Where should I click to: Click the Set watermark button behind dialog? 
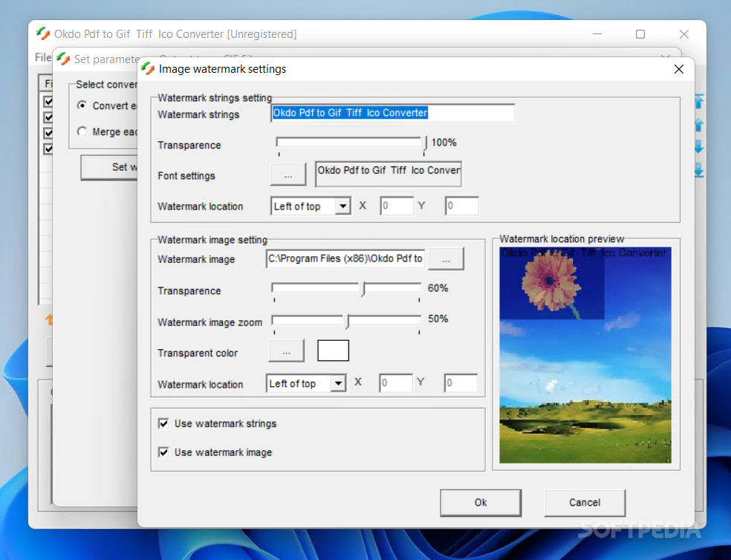tap(110, 167)
